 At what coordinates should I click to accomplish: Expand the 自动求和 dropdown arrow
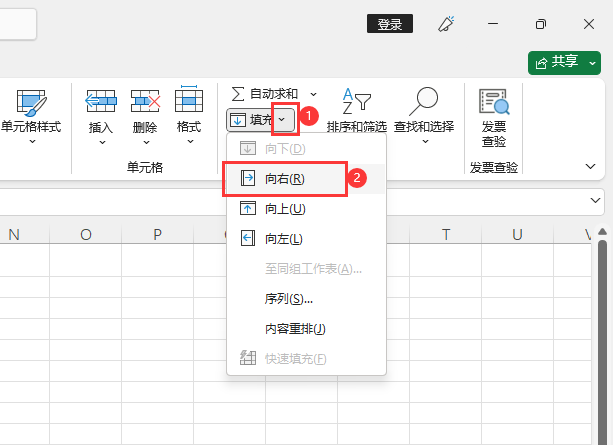point(314,94)
